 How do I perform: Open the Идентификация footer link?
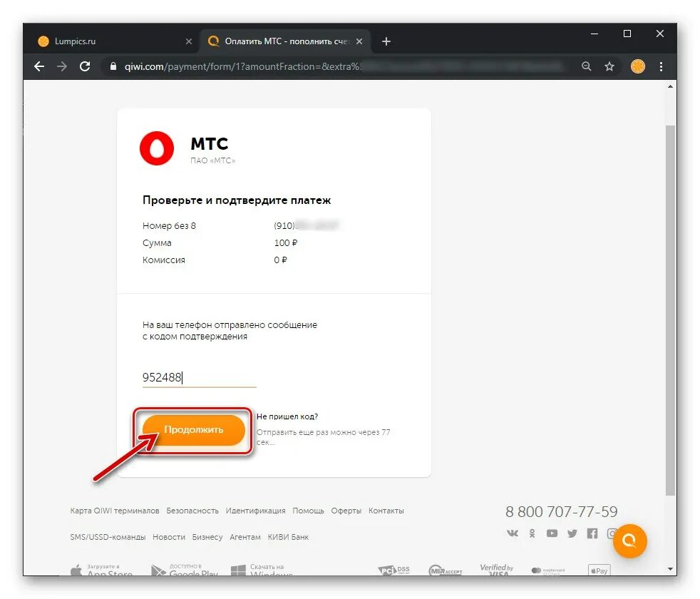point(255,511)
